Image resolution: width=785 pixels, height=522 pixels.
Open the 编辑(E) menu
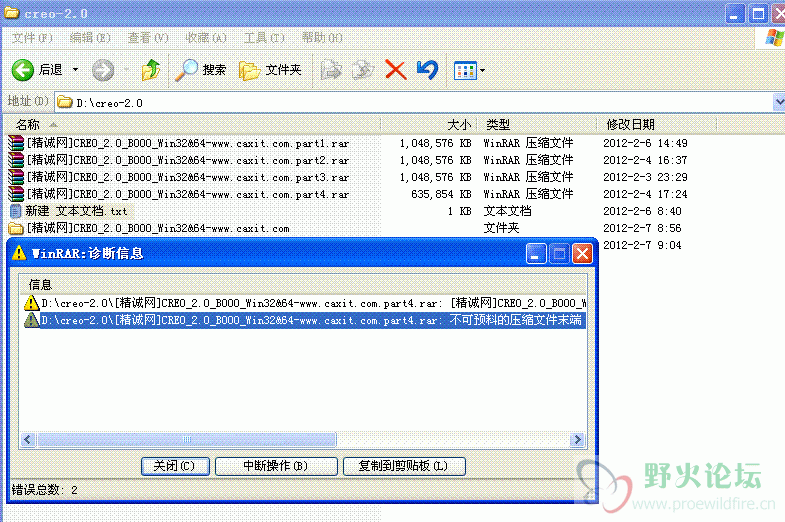[90, 38]
